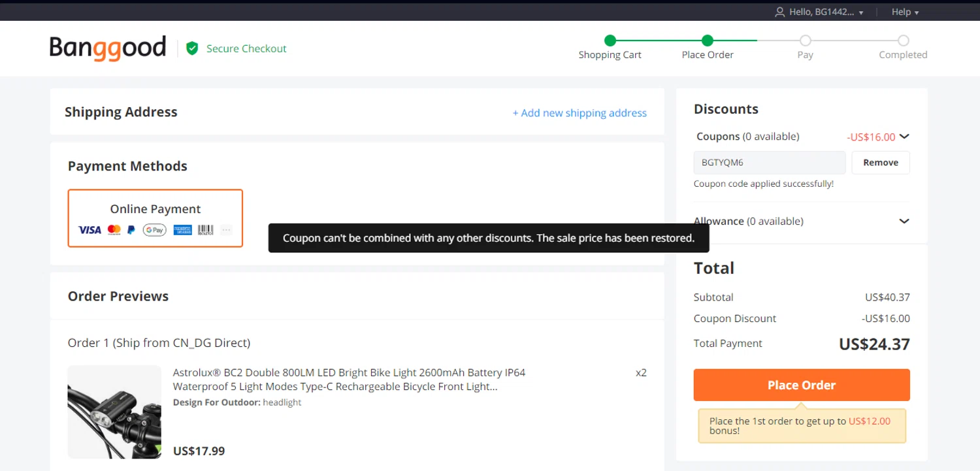Select the Online Payment method box
The height and width of the screenshot is (471, 980).
pyautogui.click(x=155, y=218)
